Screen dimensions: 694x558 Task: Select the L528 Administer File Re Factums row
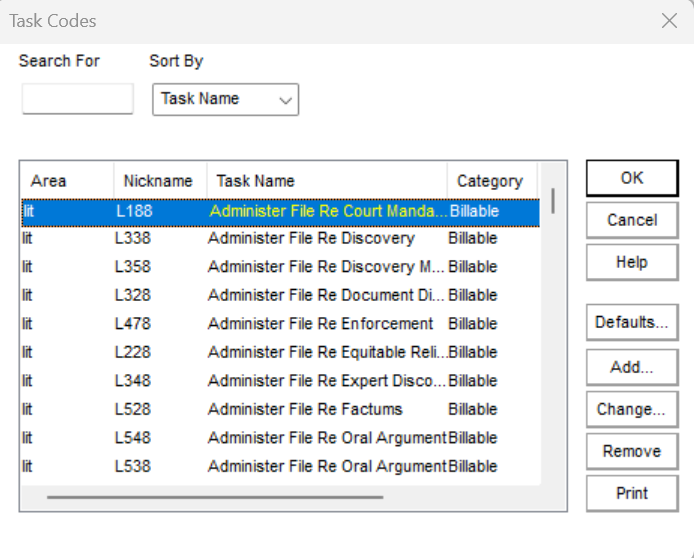click(305, 409)
